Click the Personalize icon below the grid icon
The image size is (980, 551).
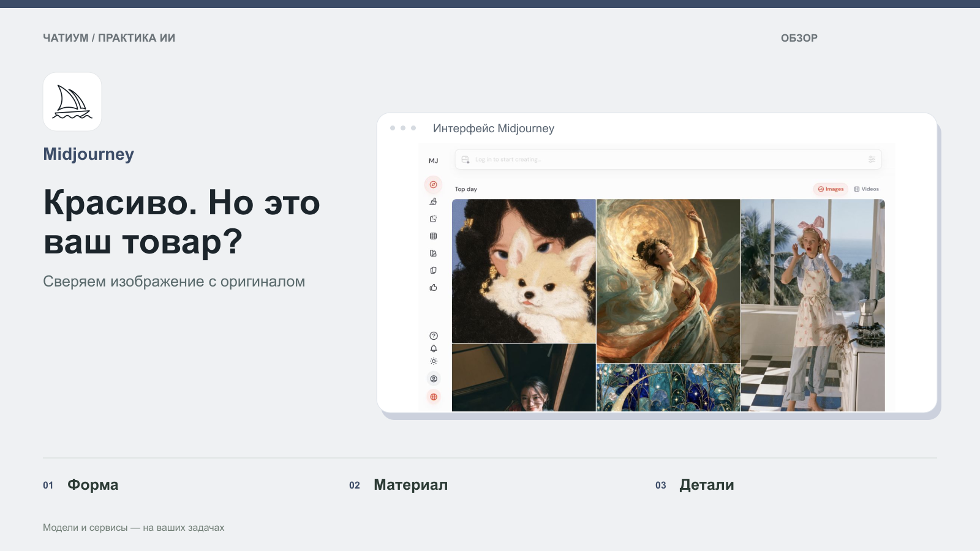(433, 253)
